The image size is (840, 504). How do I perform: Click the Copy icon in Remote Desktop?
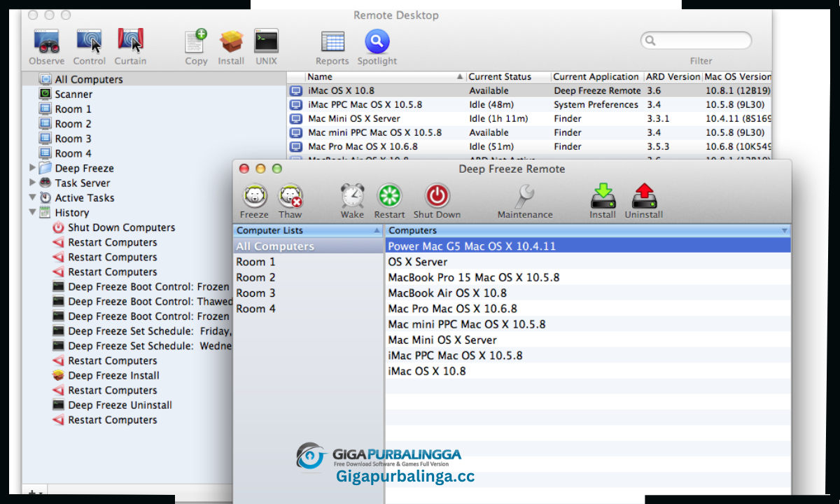pyautogui.click(x=196, y=41)
